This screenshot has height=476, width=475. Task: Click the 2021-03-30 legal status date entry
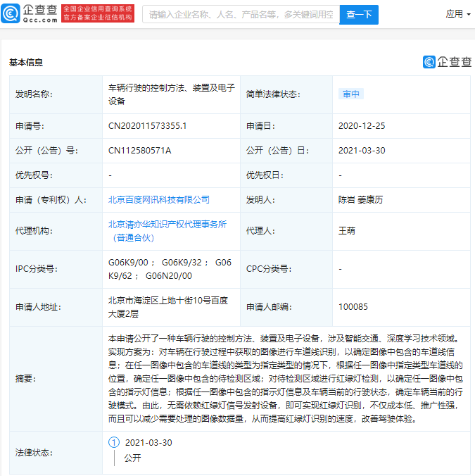[x=148, y=443]
